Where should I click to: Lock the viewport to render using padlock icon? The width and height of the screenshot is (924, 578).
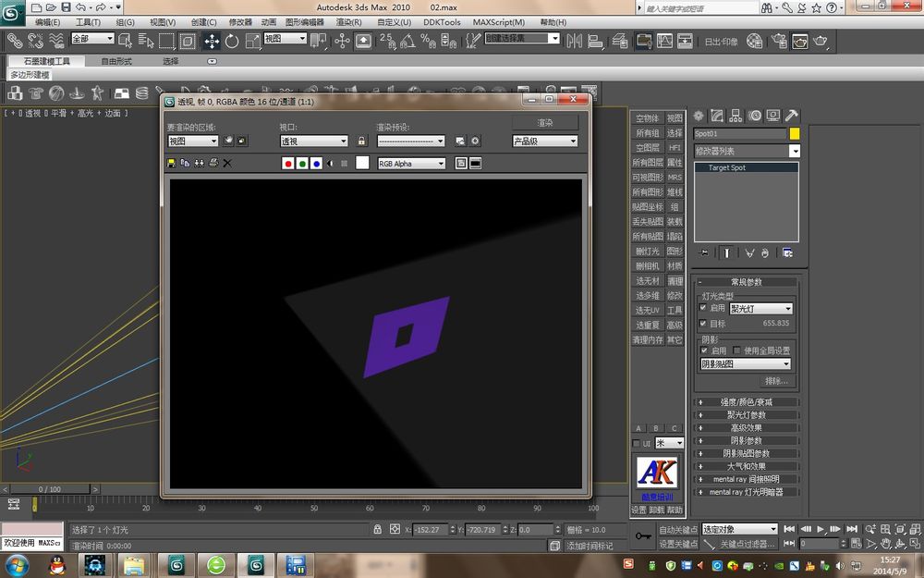pyautogui.click(x=361, y=141)
